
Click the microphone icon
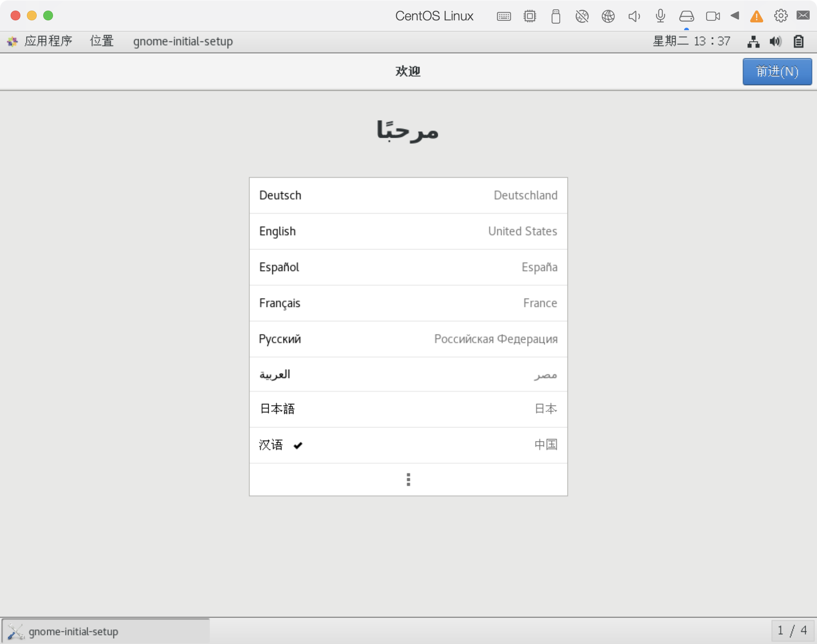point(660,16)
